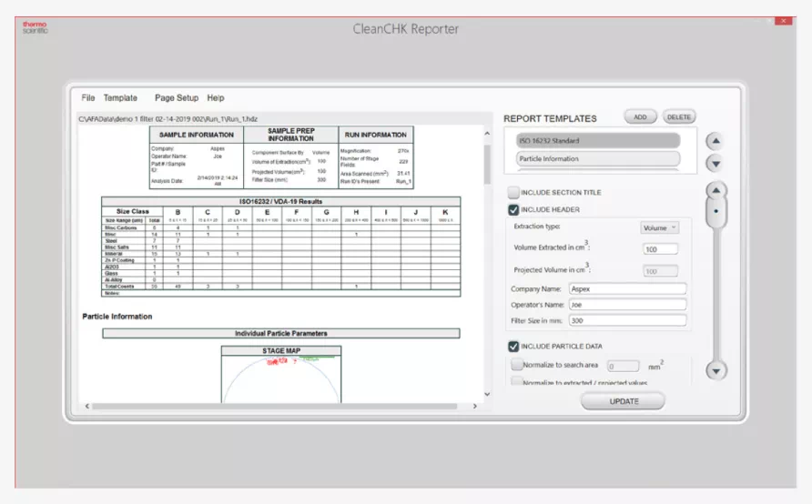Click the Size Class table header
812x504 pixels.
133,211
